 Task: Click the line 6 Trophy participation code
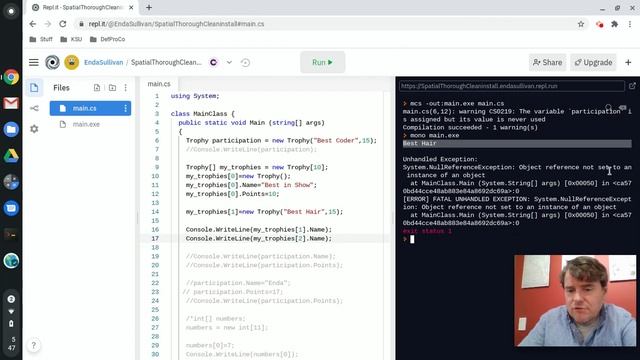pos(281,140)
